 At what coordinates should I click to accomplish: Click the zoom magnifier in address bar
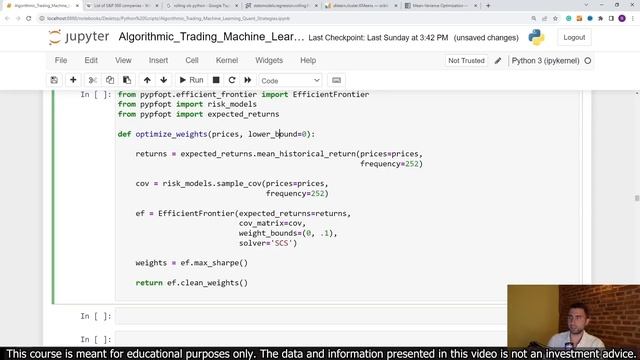click(534, 18)
